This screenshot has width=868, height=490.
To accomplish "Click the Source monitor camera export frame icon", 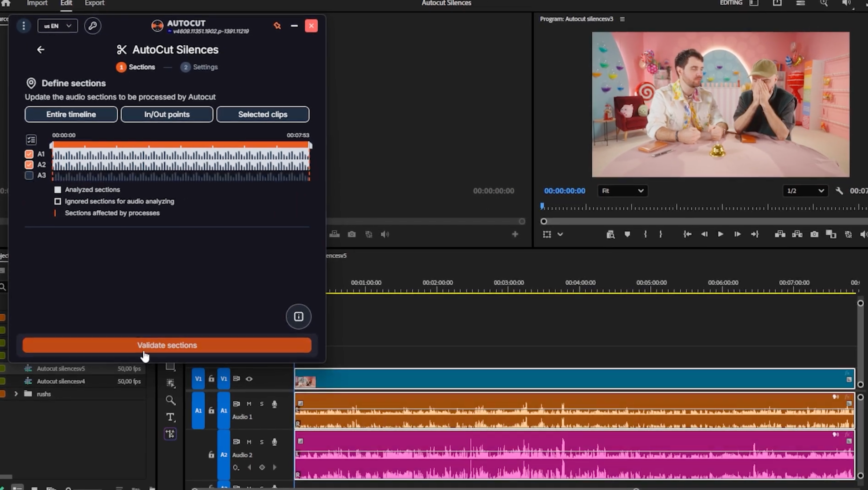I will pos(351,234).
